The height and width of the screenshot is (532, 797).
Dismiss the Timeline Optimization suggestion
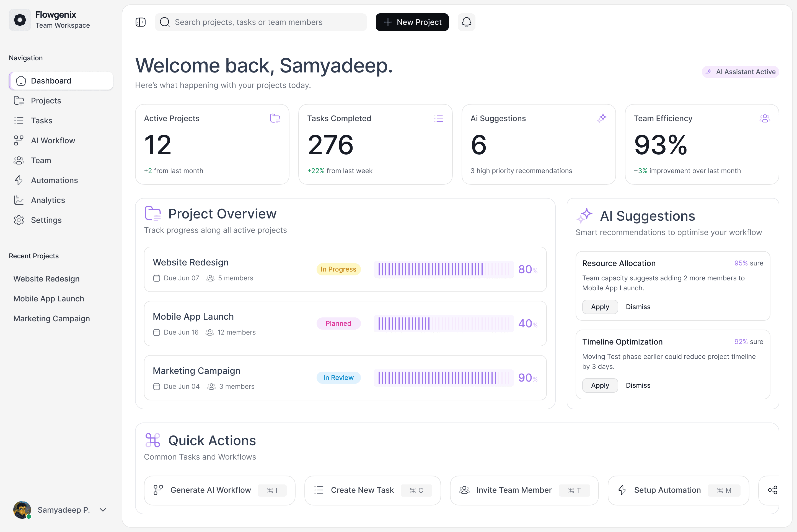click(638, 385)
